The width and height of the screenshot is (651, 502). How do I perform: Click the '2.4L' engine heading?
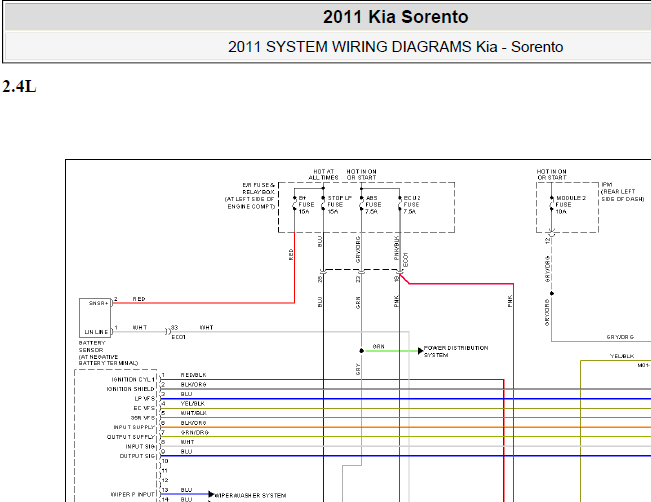(x=19, y=86)
